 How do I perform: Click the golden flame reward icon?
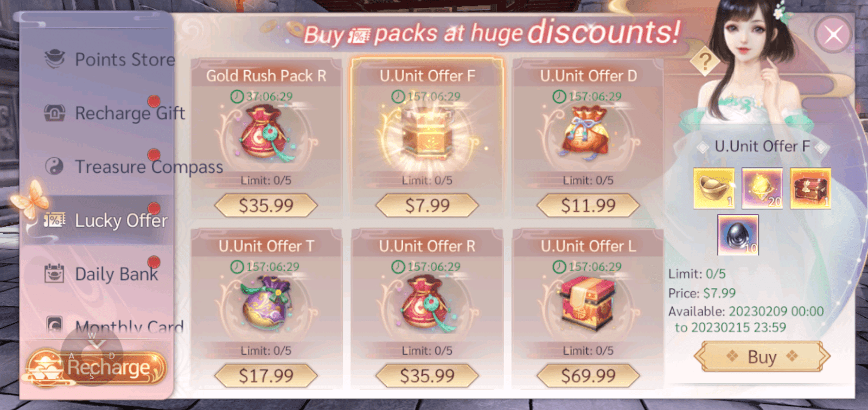(x=762, y=188)
